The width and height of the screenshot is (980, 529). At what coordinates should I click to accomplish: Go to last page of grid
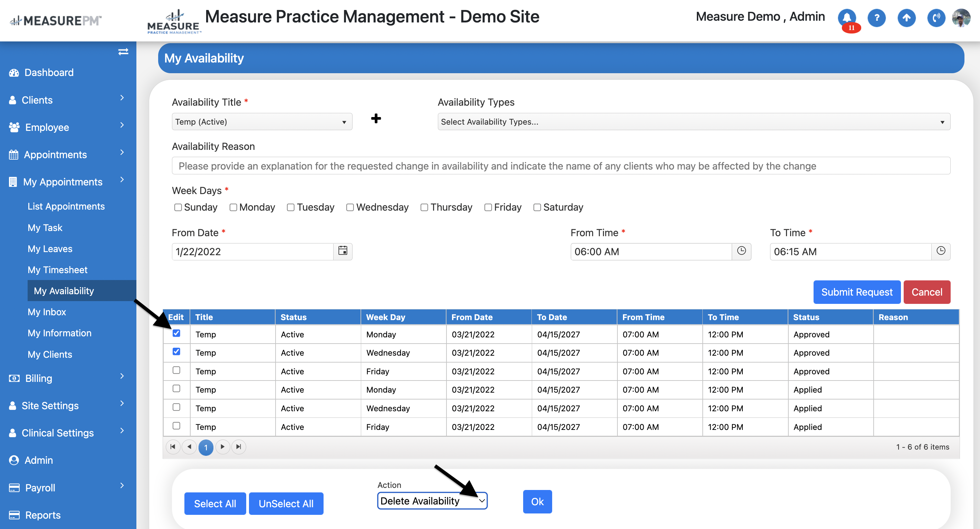239,446
